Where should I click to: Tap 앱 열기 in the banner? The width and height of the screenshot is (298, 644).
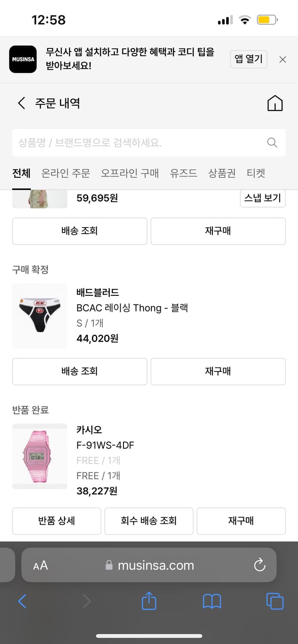click(249, 59)
